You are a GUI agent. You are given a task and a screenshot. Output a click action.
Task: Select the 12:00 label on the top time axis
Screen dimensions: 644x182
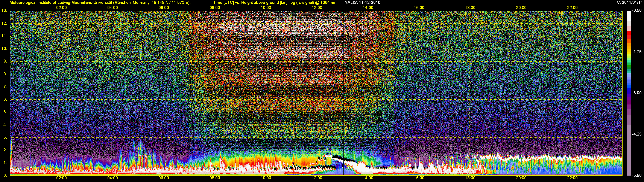[x=317, y=8]
